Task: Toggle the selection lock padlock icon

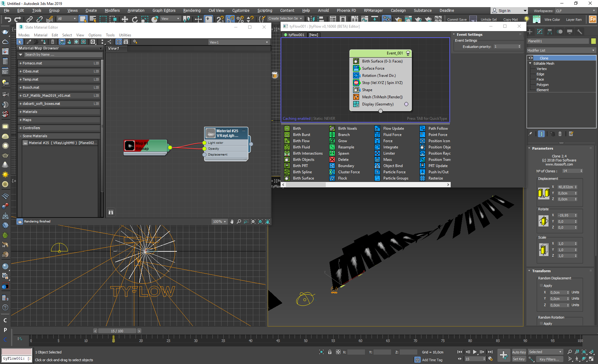Action: (330, 352)
